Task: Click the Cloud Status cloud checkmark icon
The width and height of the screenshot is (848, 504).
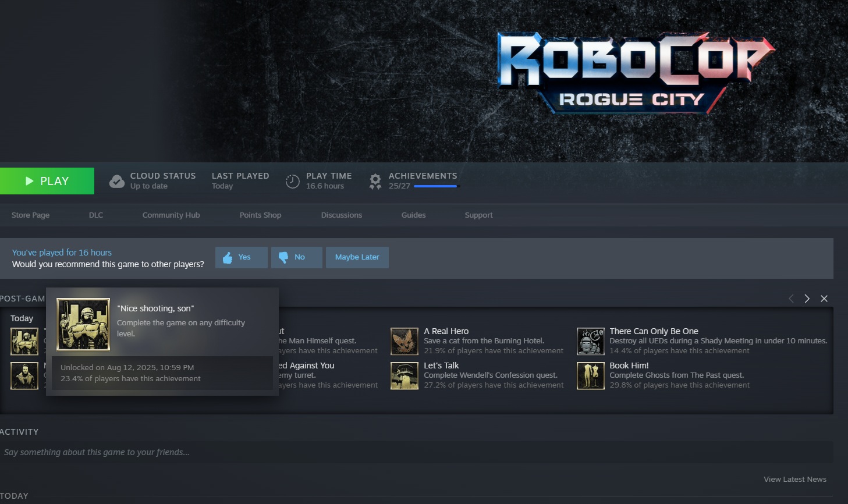Action: tap(117, 182)
